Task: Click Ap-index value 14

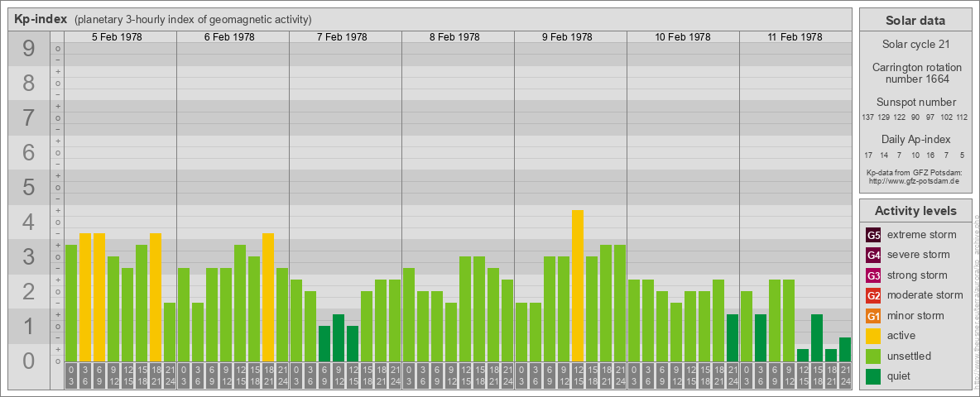Action: click(x=884, y=155)
